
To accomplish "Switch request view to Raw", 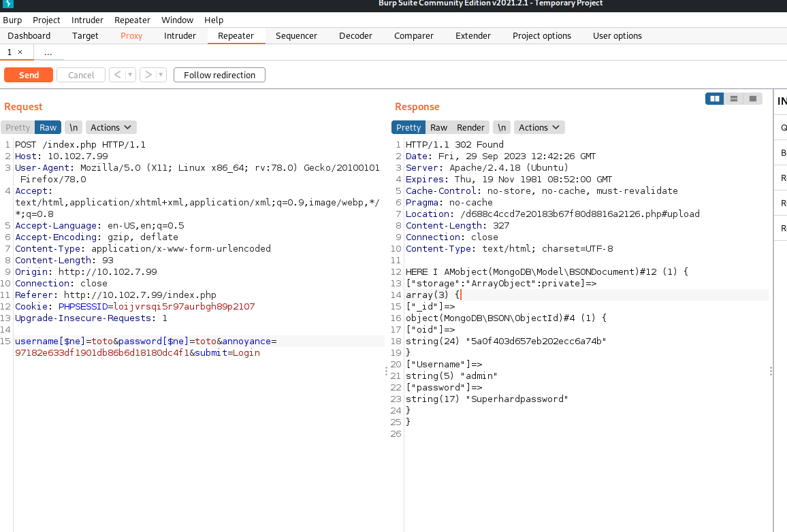I will pyautogui.click(x=48, y=127).
